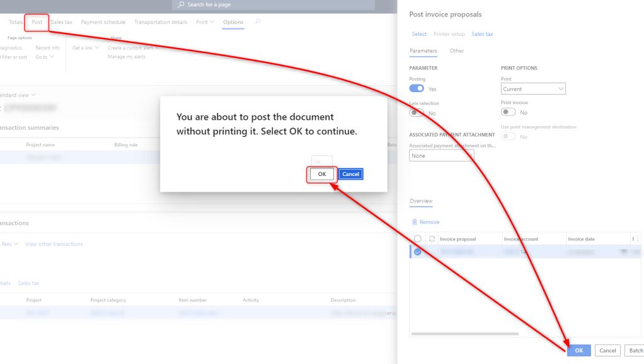Image resolution: width=644 pixels, height=364 pixels.
Task: Click the magnifier in Search for a page
Action: click(x=181, y=4)
